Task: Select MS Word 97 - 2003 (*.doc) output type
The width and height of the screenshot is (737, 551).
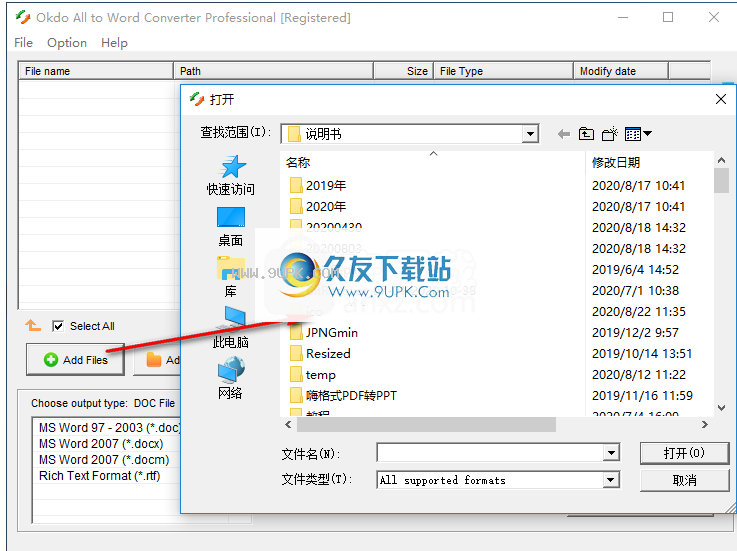Action: point(110,427)
